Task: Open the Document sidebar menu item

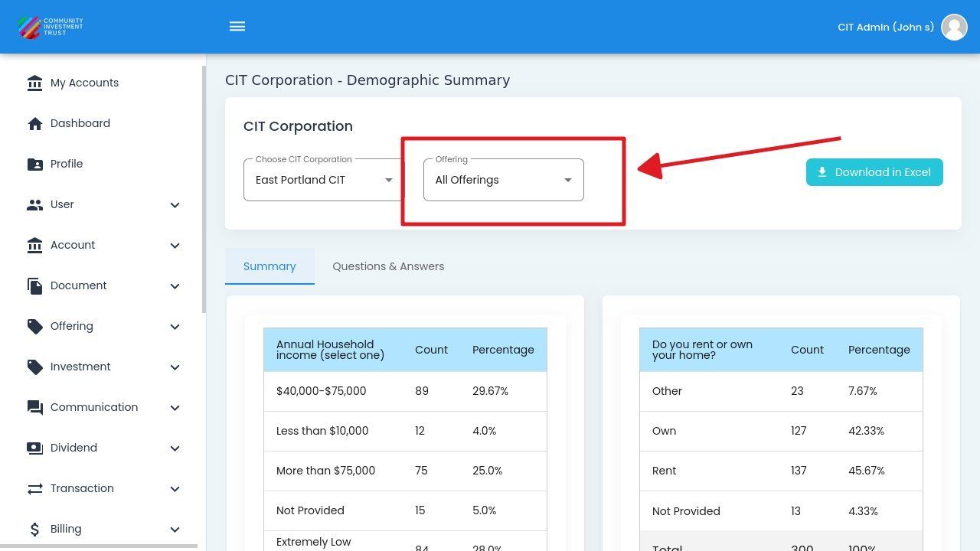Action: (x=79, y=285)
